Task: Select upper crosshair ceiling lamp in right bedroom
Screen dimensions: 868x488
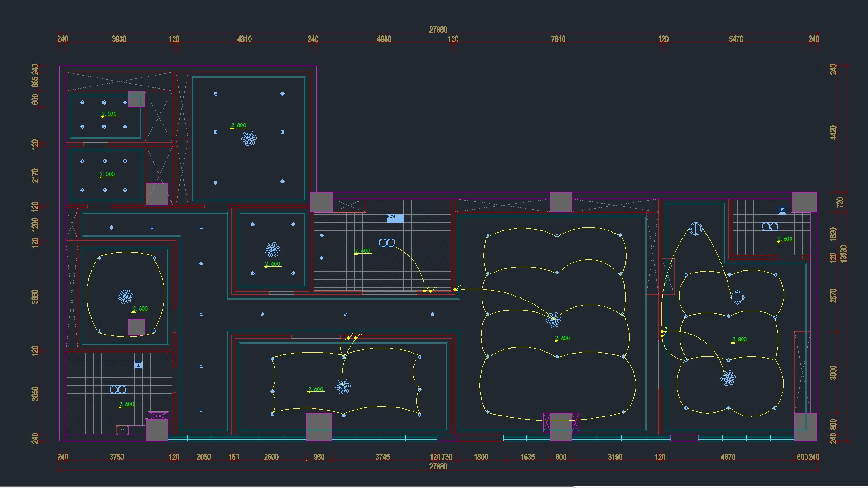Action: 695,229
